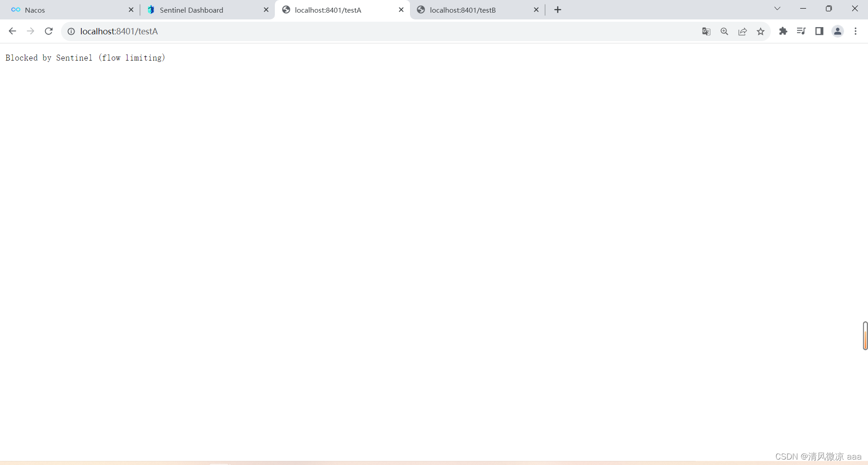Restore down the browser window
This screenshot has width=868, height=465.
829,9
